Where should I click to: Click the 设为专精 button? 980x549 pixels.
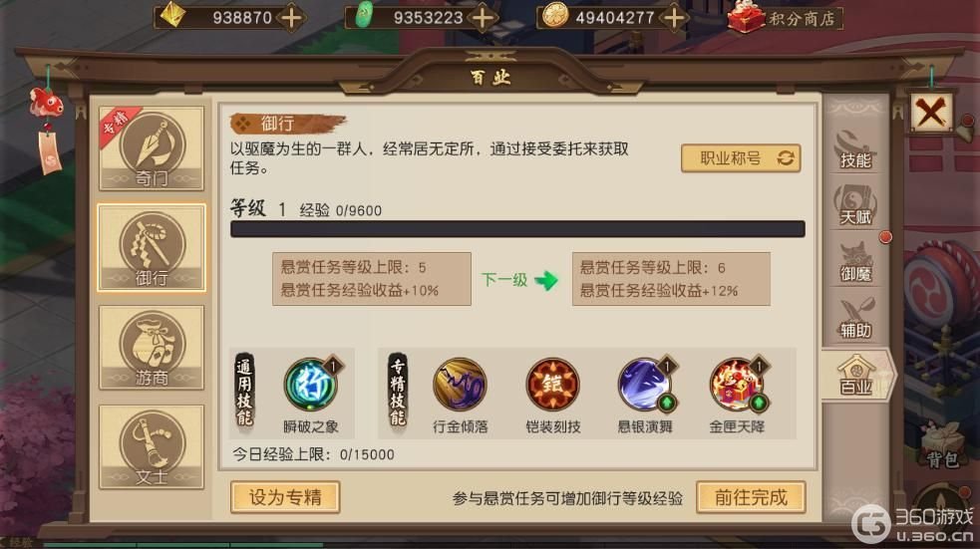point(285,497)
